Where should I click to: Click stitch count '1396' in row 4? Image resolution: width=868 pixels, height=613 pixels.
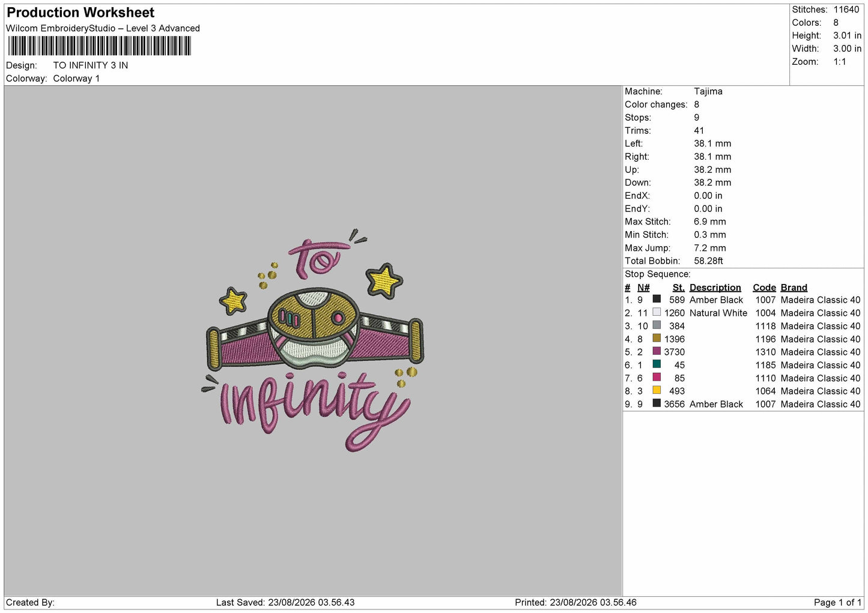point(675,339)
